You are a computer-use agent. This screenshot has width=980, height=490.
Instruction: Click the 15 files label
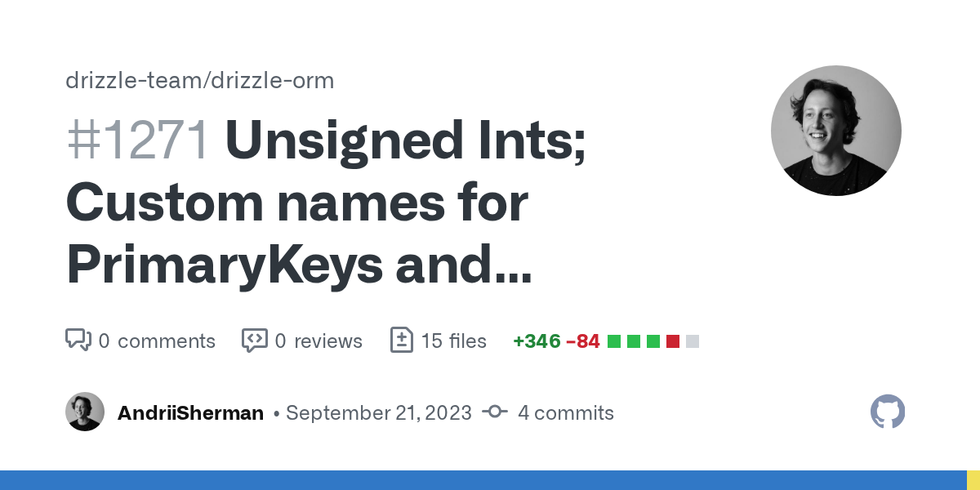(x=453, y=341)
